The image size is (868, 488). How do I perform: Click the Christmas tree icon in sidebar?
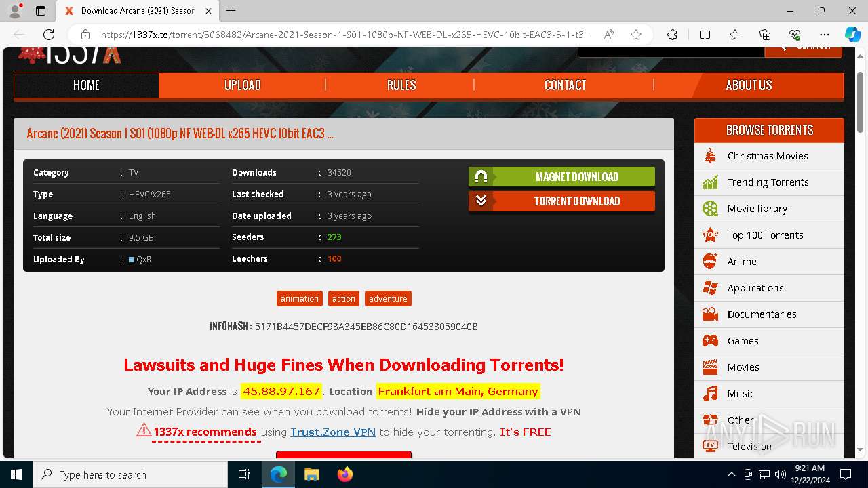point(710,156)
